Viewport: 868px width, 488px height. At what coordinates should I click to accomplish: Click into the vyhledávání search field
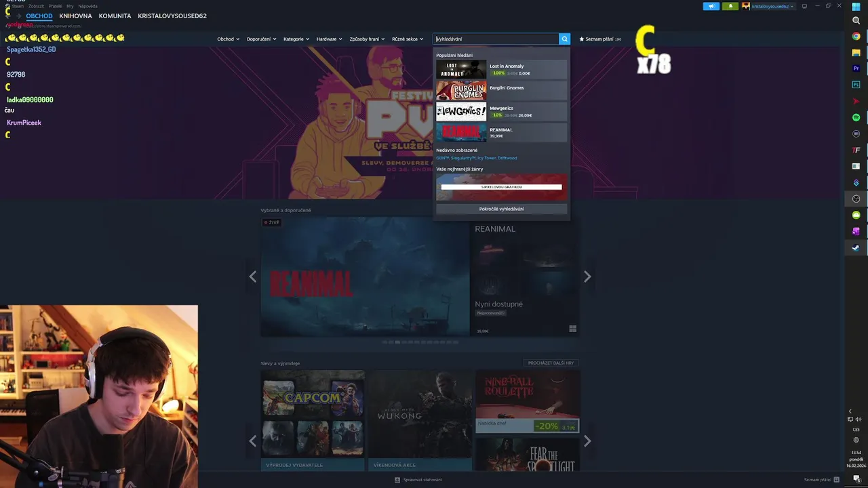496,39
